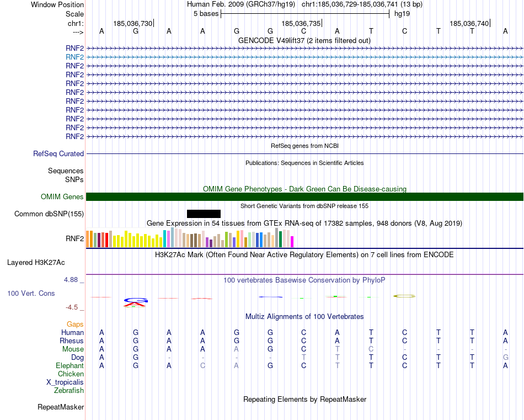Click the 'Layered H3K27Ac' track label

coord(36,263)
